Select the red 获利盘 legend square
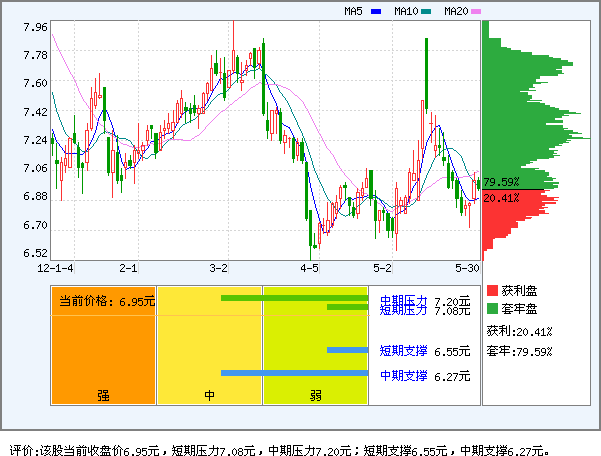This screenshot has width=601, height=456. tap(491, 290)
